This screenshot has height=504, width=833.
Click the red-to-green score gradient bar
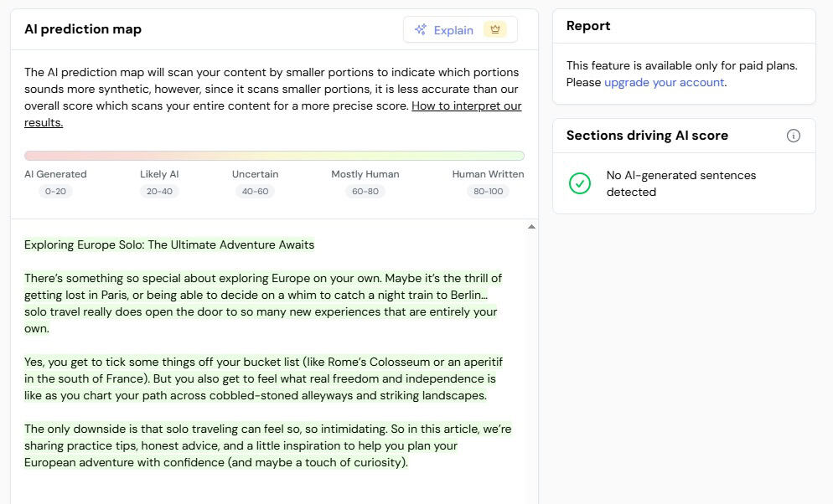tap(274, 156)
